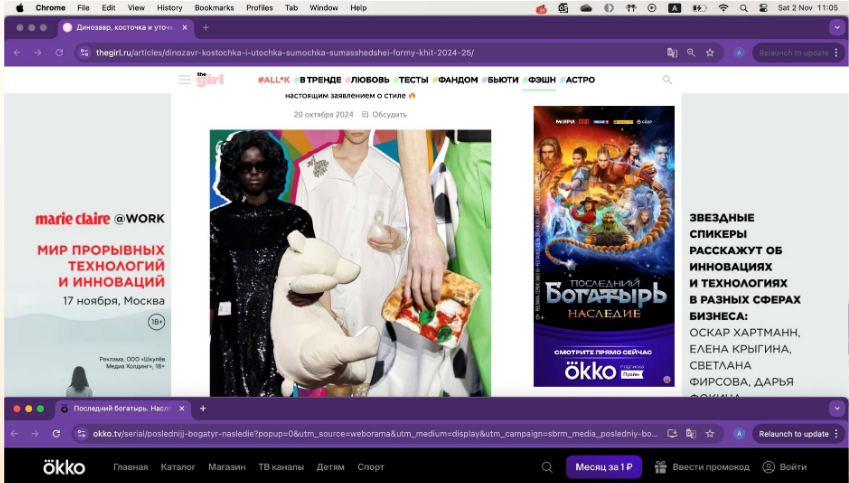849x483 pixels.
Task: Click the fashion collage article image
Action: (x=350, y=263)
